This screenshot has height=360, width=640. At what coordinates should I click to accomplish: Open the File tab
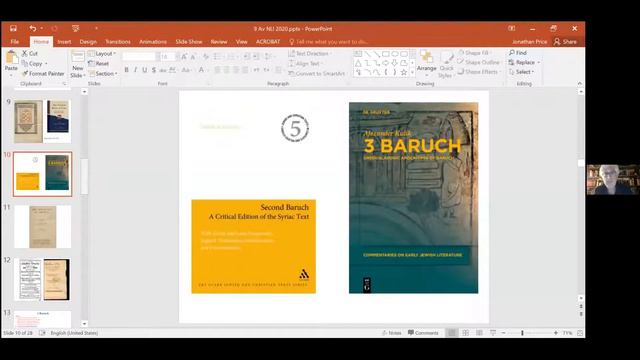(15, 42)
